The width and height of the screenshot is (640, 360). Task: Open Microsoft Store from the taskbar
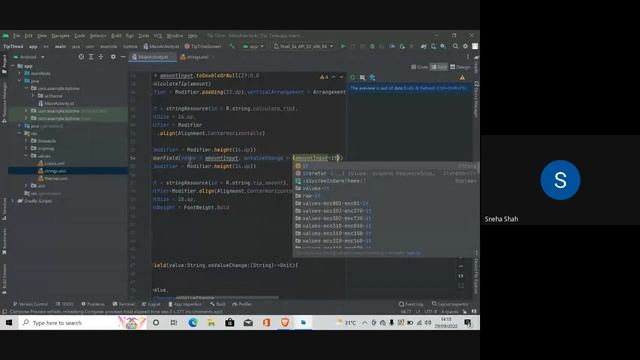(230, 322)
